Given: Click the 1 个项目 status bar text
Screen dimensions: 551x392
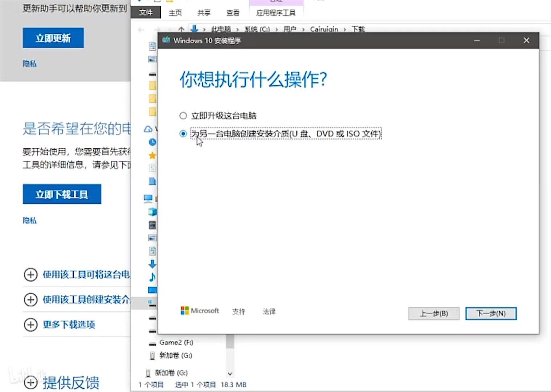Looking at the screenshot, I should coord(151,384).
